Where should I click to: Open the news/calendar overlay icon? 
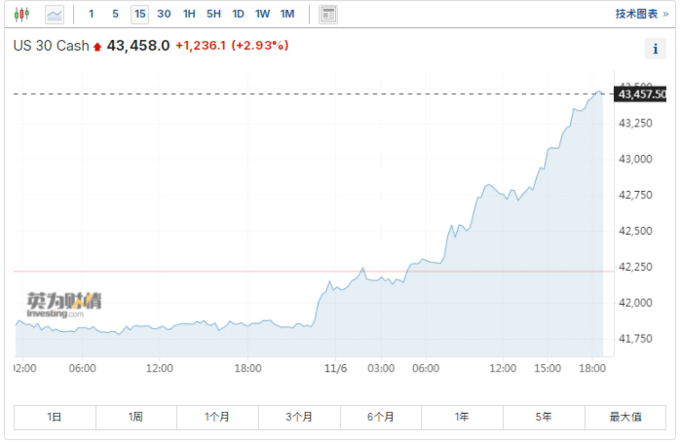(x=328, y=15)
